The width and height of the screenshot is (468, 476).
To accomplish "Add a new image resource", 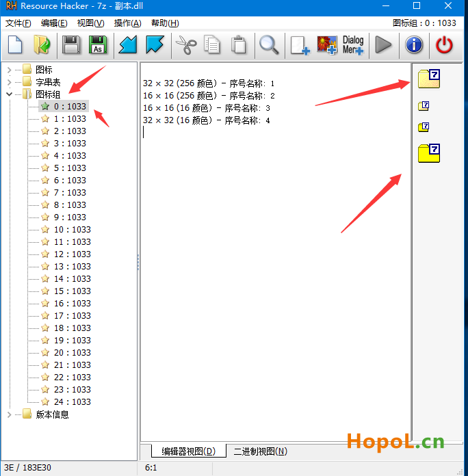I will (327, 45).
